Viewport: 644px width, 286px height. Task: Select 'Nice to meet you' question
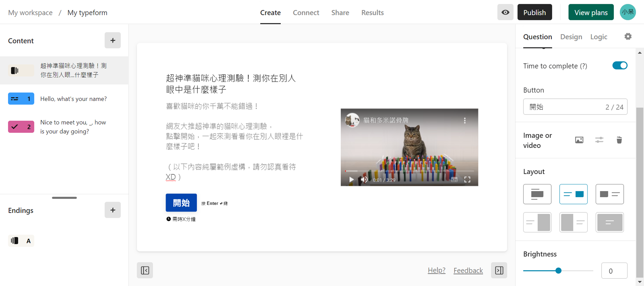[x=73, y=127]
